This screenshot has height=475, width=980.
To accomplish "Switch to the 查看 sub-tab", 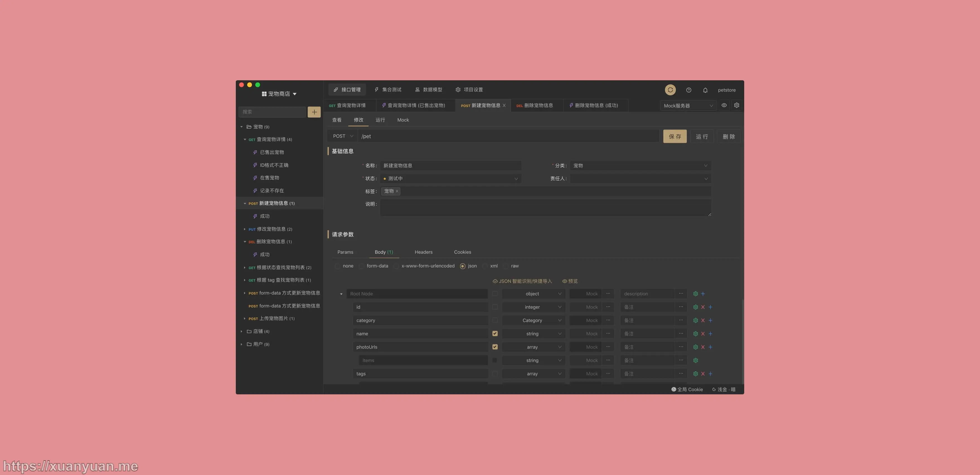I will (x=337, y=120).
